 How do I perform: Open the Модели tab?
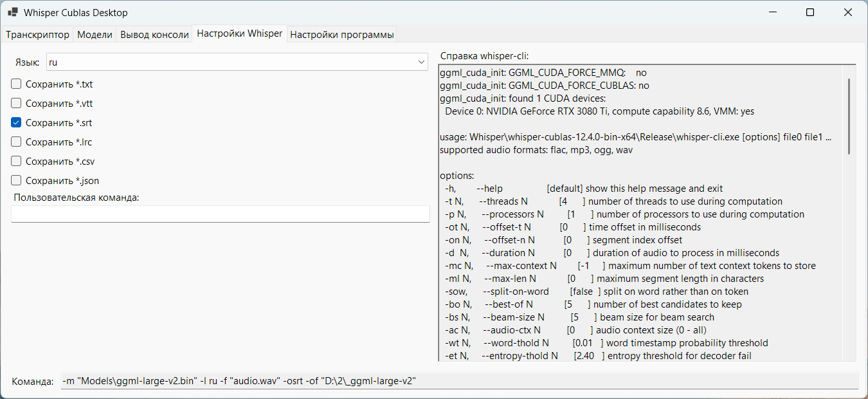tap(95, 35)
